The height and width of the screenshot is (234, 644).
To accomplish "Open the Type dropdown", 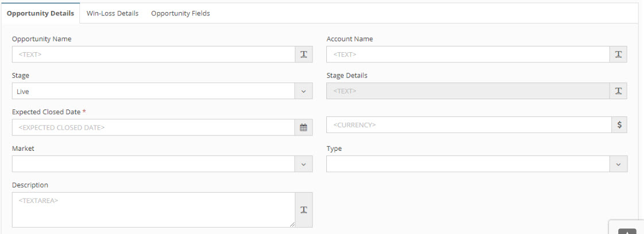I will click(477, 164).
